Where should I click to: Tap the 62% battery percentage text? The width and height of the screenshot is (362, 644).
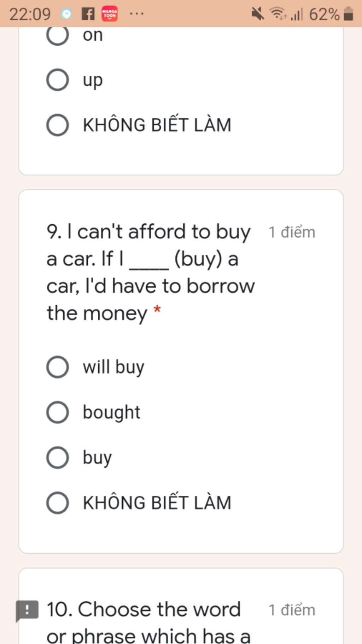[x=324, y=15]
